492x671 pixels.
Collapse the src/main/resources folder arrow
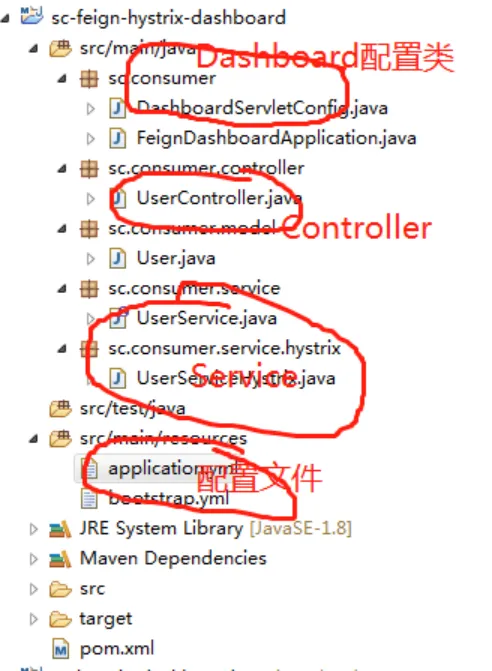point(33,439)
